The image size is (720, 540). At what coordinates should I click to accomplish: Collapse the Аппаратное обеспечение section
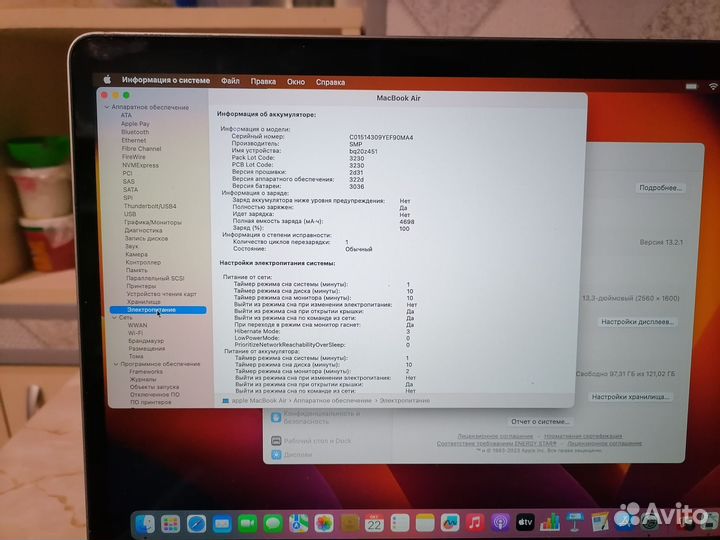tap(107, 107)
